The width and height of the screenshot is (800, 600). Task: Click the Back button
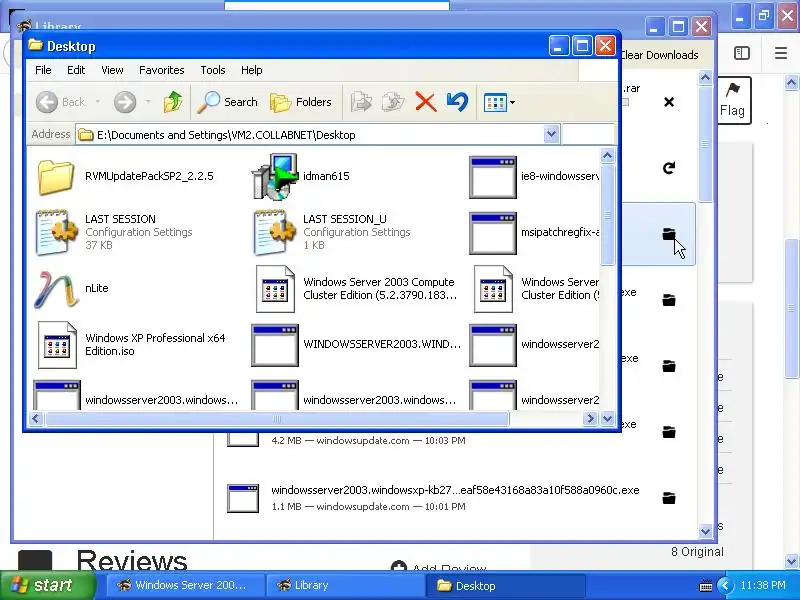pos(60,102)
